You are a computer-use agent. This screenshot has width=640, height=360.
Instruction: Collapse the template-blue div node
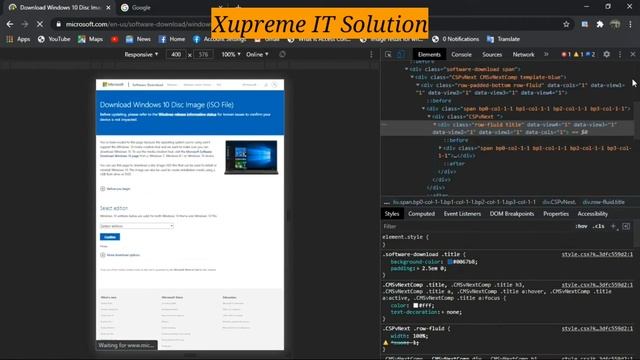tap(412, 77)
